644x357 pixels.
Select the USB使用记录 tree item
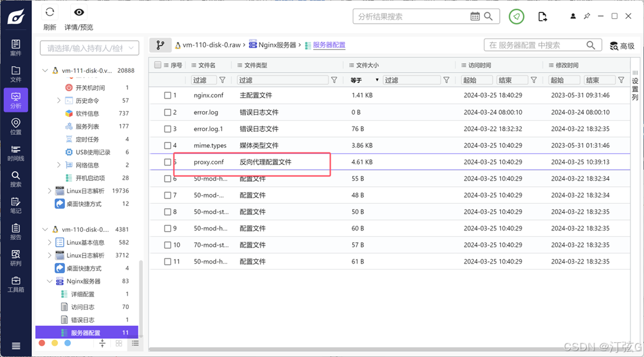point(93,152)
